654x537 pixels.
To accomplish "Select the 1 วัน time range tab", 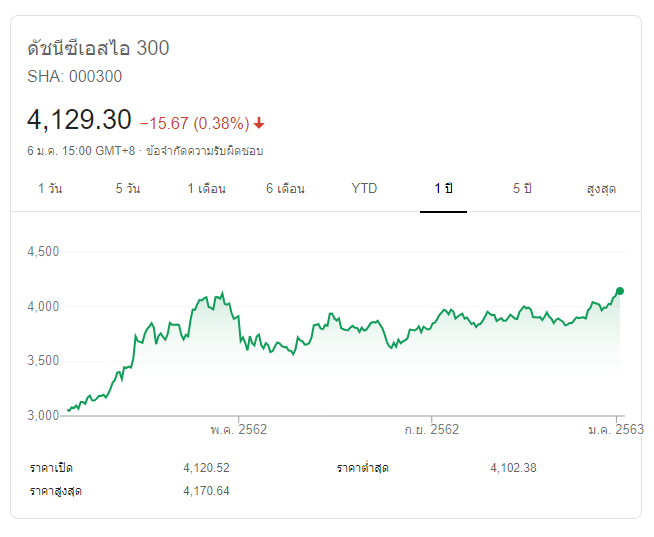I will point(50,189).
